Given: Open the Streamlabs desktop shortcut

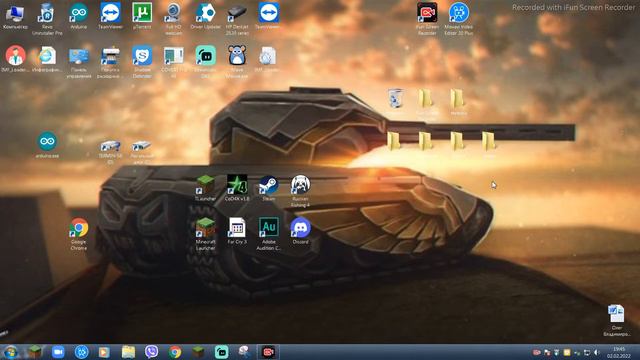Looking at the screenshot, I should (205, 62).
